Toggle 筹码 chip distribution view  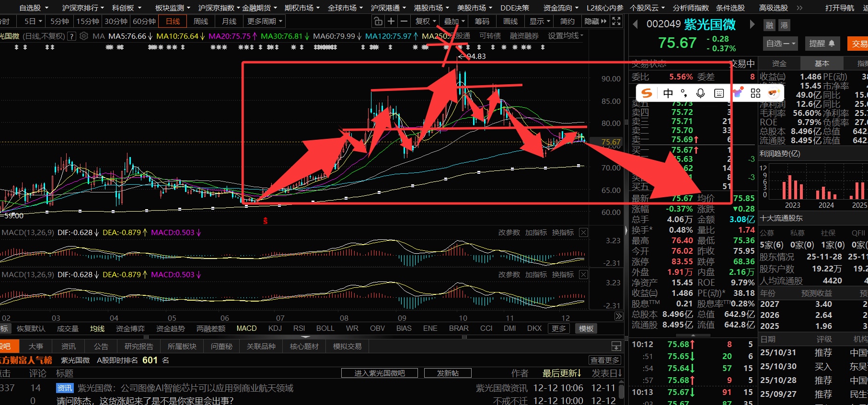[482, 21]
